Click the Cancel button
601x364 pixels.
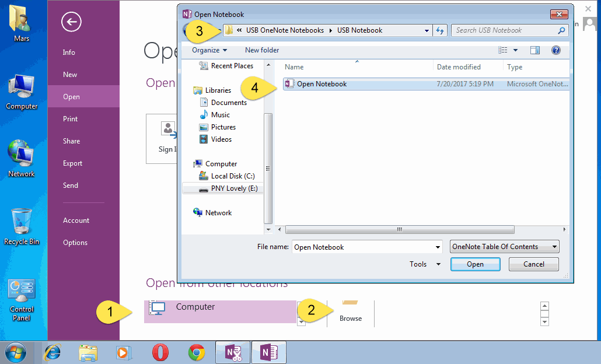click(533, 264)
